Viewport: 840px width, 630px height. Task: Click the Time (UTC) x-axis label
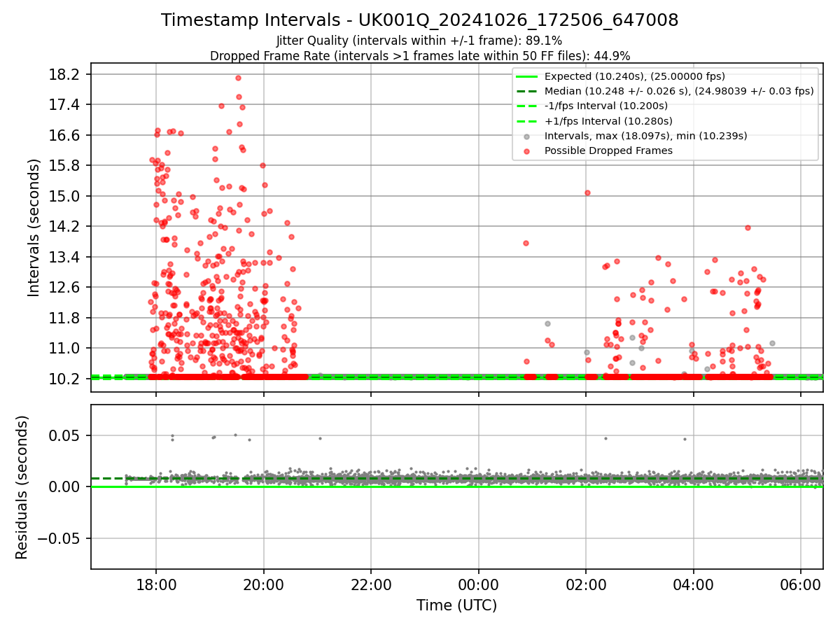point(456,605)
